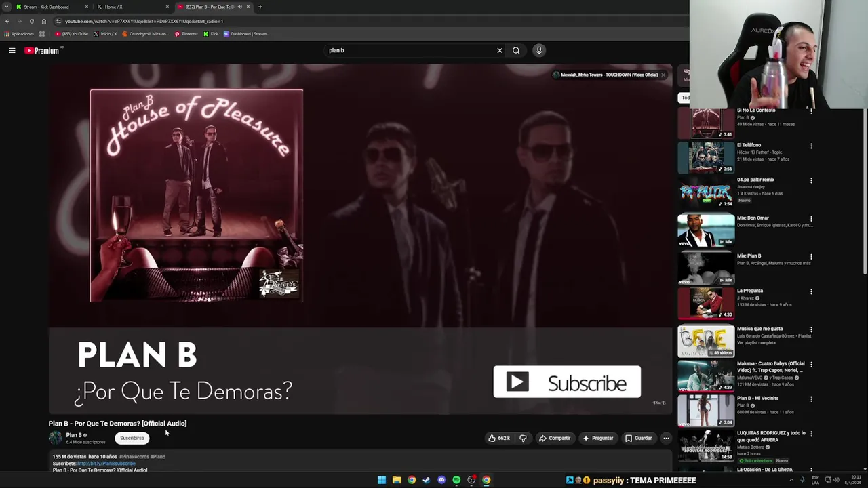Viewport: 868px width, 488px height.
Task: Open 'Mix: Plan B' playlist title
Action: (x=749, y=256)
